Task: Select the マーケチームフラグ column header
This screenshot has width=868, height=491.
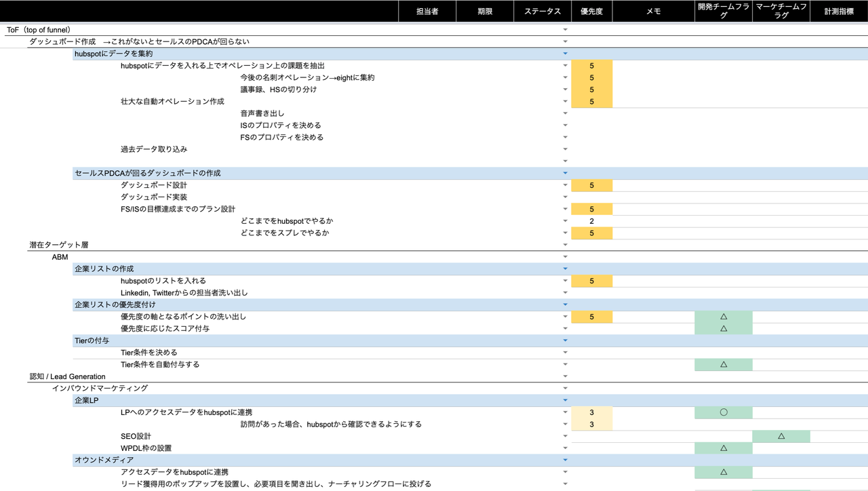Action: tap(781, 12)
